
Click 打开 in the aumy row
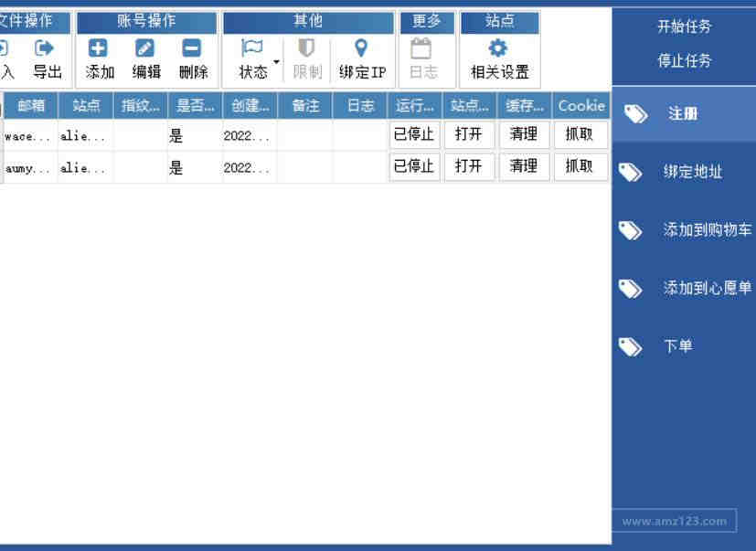(469, 166)
